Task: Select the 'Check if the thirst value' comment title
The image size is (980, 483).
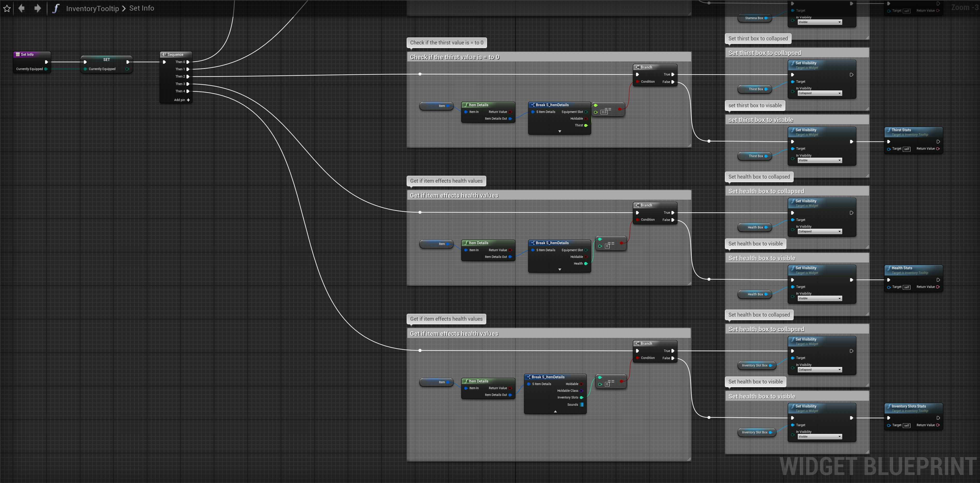Action: pos(455,57)
